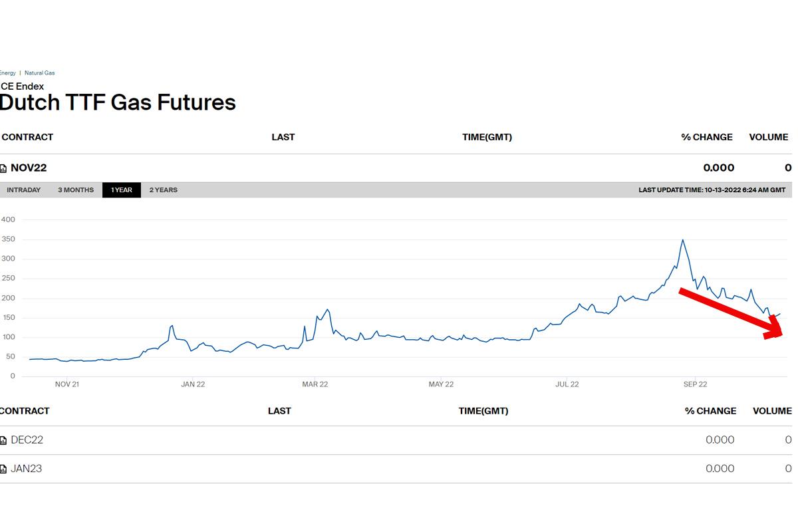Click the price peak on the chart line
This screenshot has width=798, height=532.
tap(683, 240)
